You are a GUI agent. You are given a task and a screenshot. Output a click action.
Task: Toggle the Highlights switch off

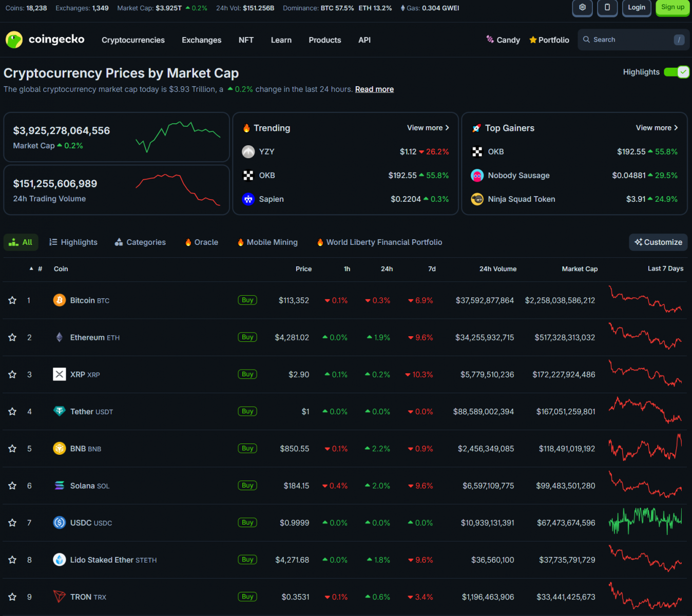point(676,72)
